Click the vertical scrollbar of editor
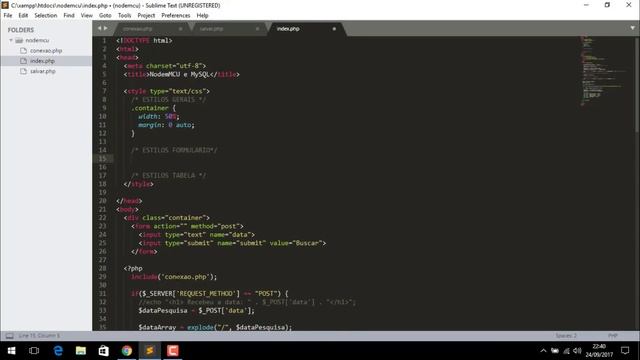The image size is (640, 360). 637,86
